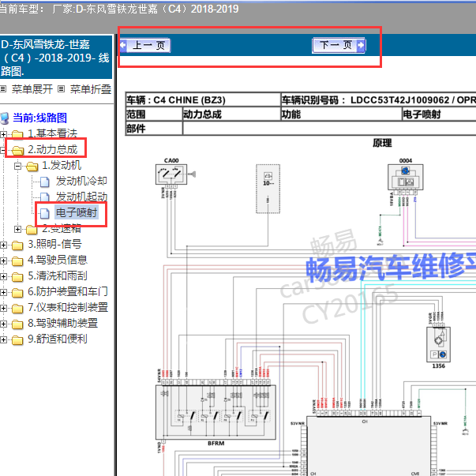The image size is (476, 476).
Task: Click the CA00 component in diagram
Action: pos(171,174)
